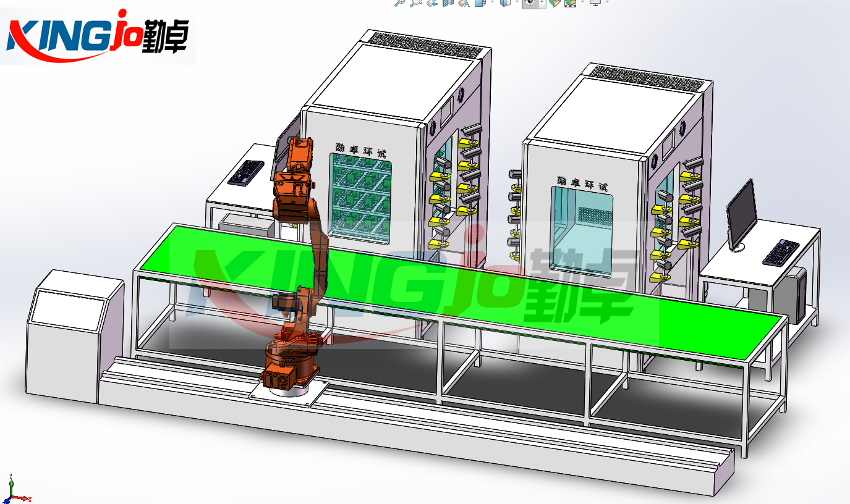The image size is (850, 504).
Task: Click left chamber window with green trays
Action: [360, 198]
